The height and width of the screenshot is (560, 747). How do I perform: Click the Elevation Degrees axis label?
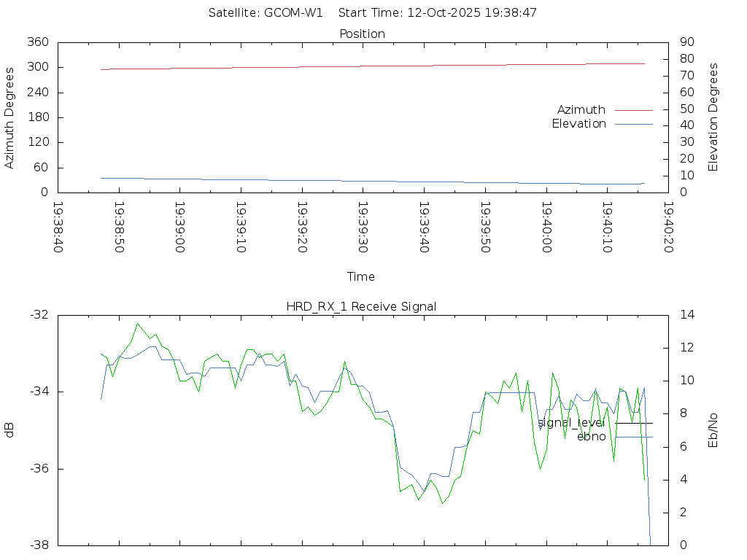713,117
